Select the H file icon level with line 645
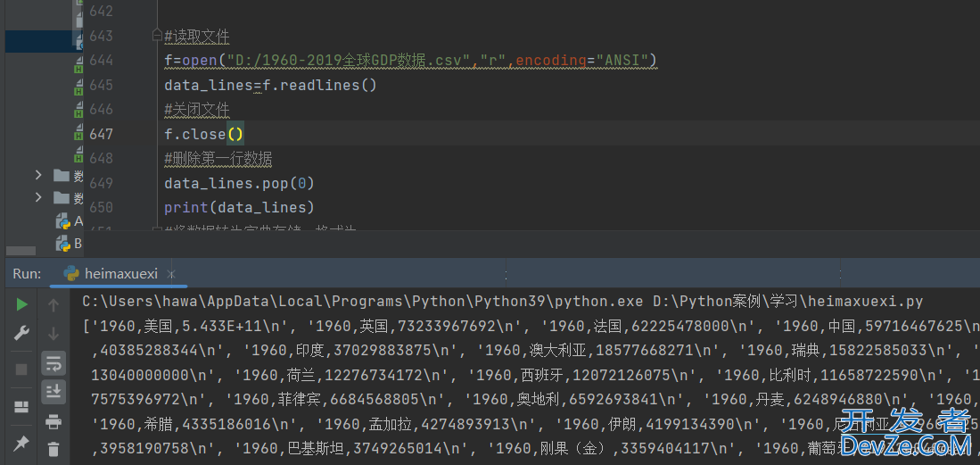The image size is (980, 465). [x=78, y=87]
